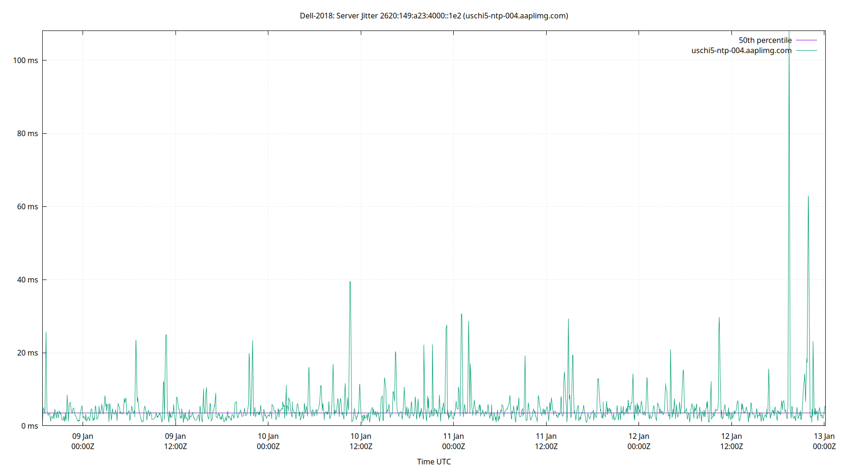Select the Time UTC axis label
The height and width of the screenshot is (469, 868).
[x=434, y=461]
